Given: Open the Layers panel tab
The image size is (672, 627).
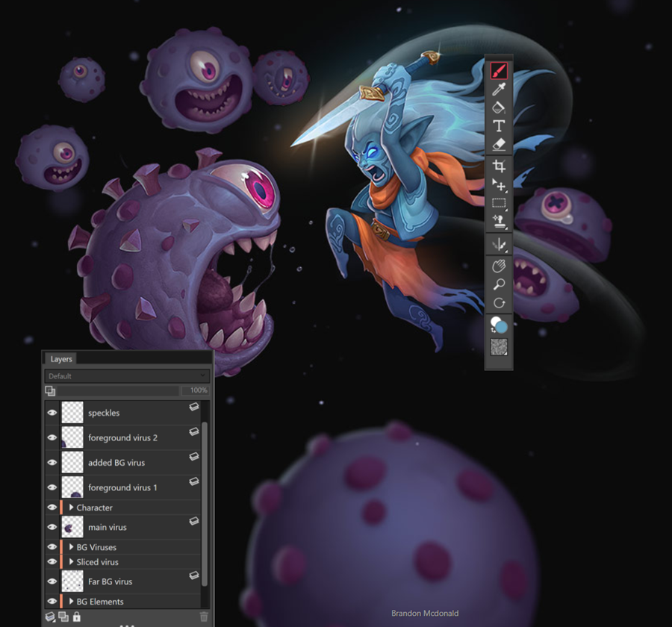Looking at the screenshot, I should click(x=61, y=359).
